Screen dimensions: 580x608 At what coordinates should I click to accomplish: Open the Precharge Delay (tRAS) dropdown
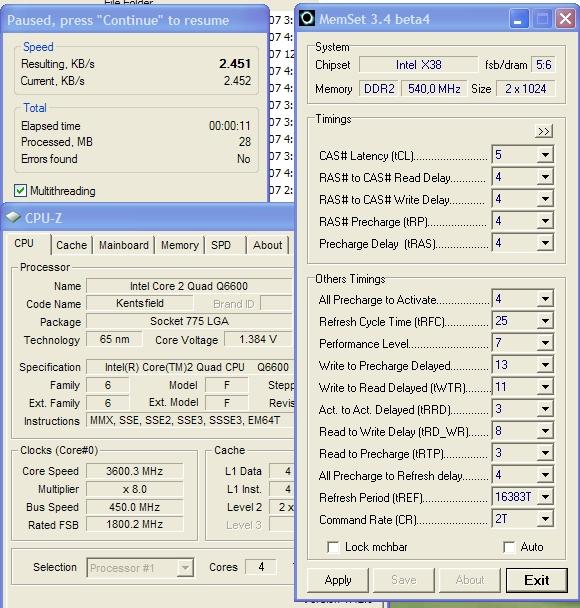coord(545,243)
